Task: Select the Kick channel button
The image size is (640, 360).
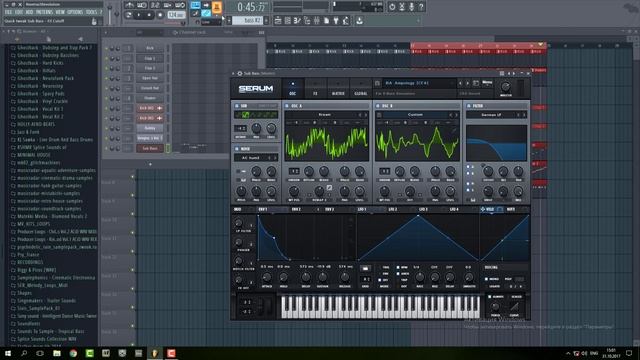Action: tap(150, 48)
